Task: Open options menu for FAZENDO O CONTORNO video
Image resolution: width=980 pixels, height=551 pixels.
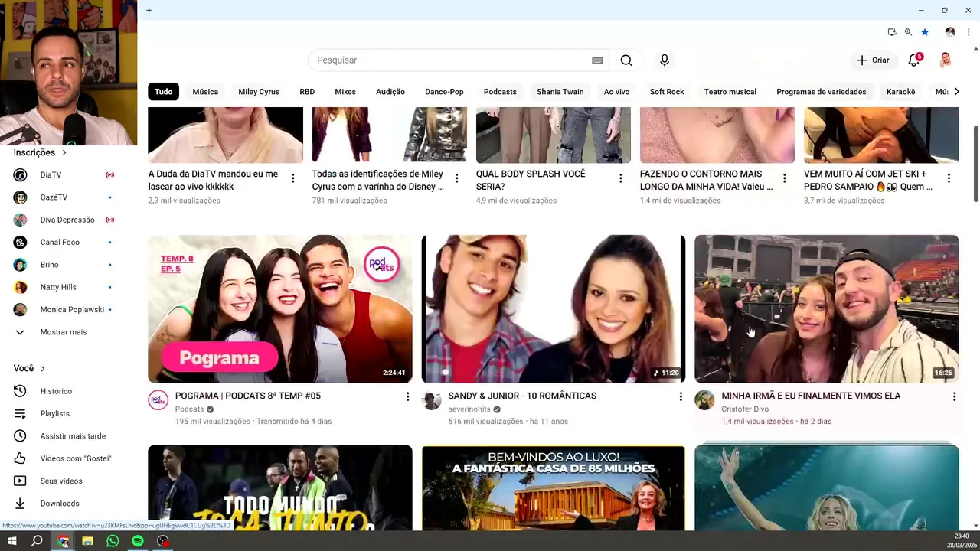Action: tap(785, 178)
